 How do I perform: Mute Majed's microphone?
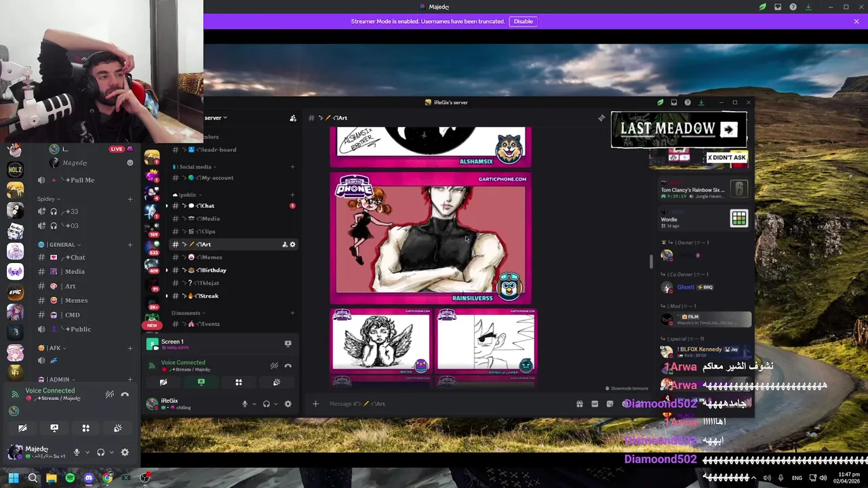click(77, 452)
